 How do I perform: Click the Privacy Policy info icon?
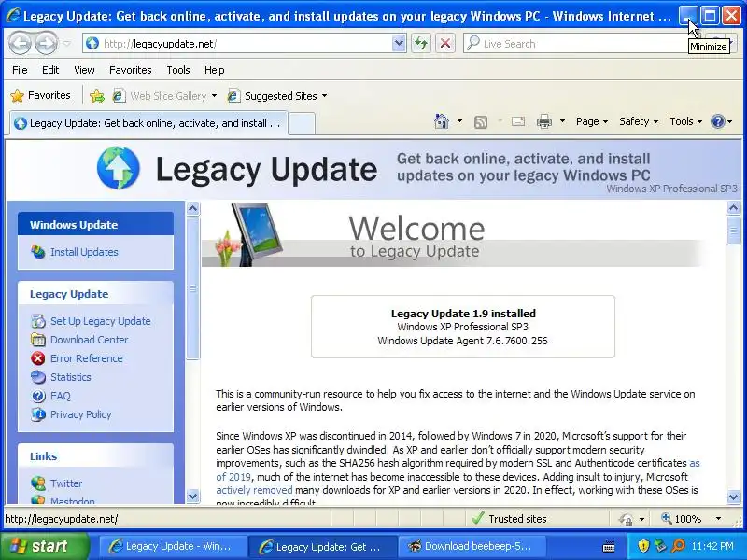click(x=38, y=414)
